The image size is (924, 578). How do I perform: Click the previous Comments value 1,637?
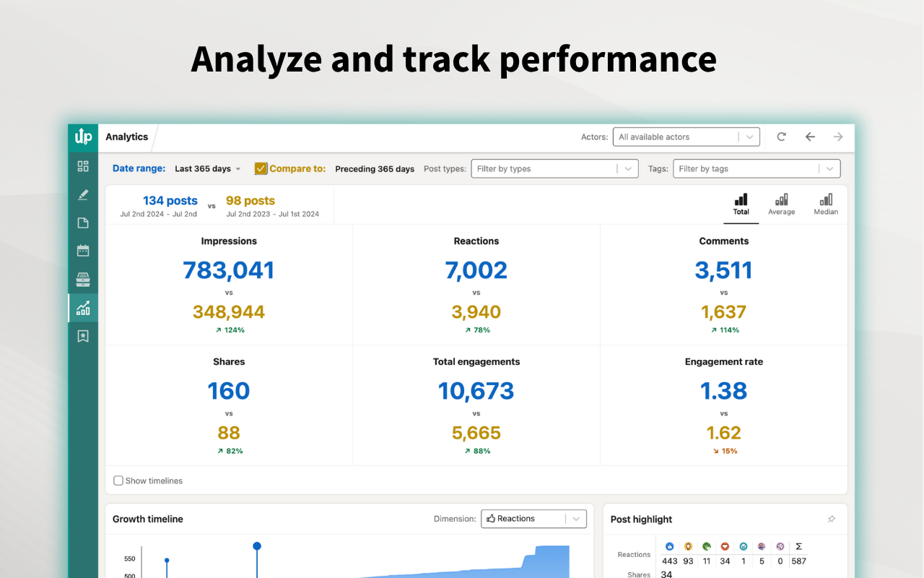pos(724,312)
